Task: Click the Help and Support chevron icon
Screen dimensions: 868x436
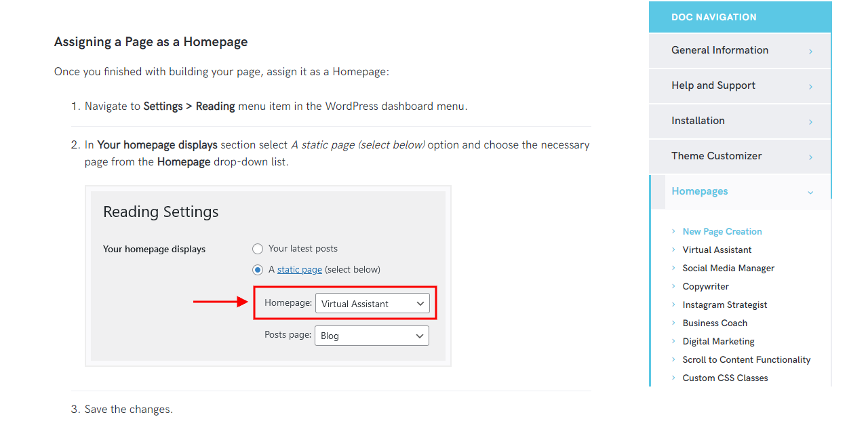Action: coord(810,87)
